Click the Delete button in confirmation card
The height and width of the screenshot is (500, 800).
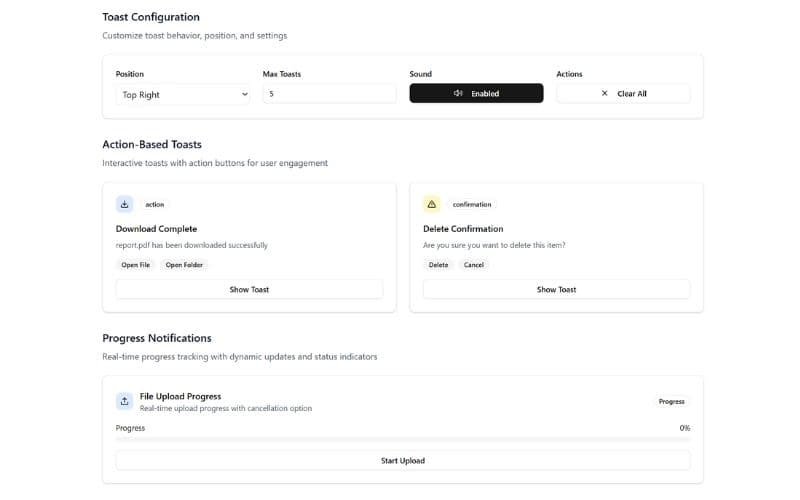pyautogui.click(x=438, y=265)
